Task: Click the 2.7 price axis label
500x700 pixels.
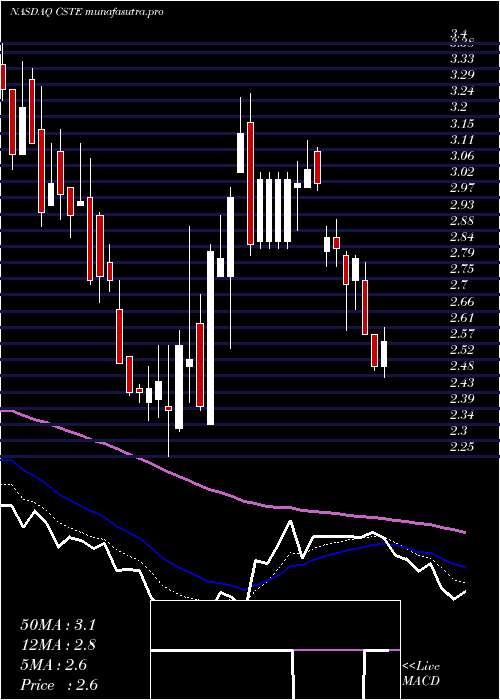Action: [x=458, y=285]
